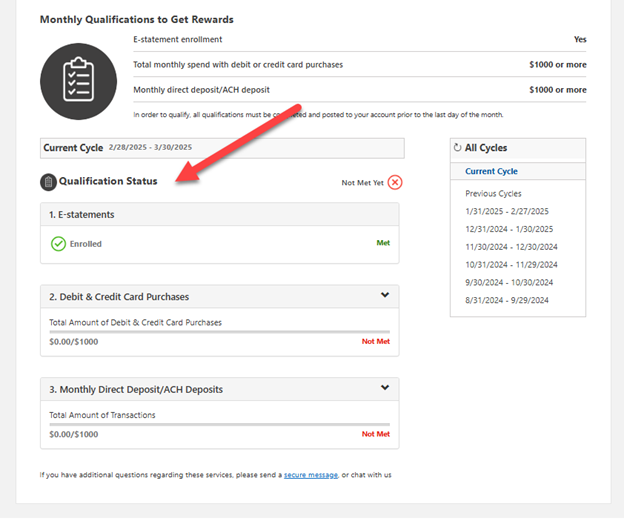Click the large clipboard checklist icon

(x=78, y=81)
